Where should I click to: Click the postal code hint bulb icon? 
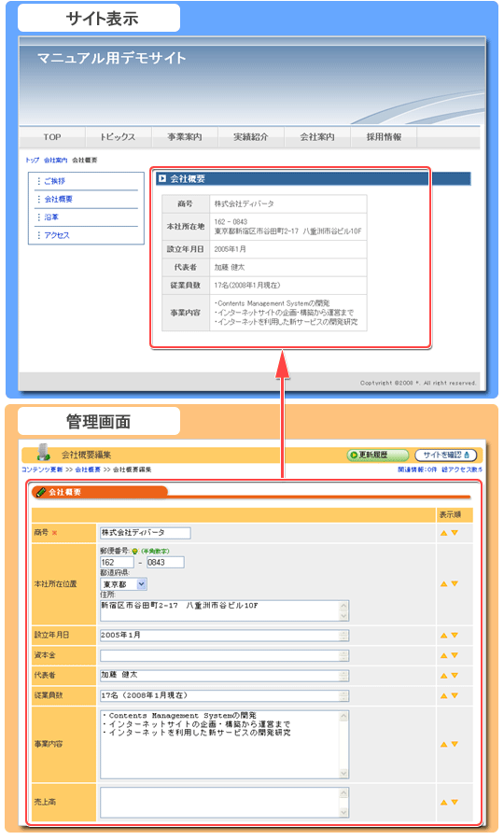135,551
